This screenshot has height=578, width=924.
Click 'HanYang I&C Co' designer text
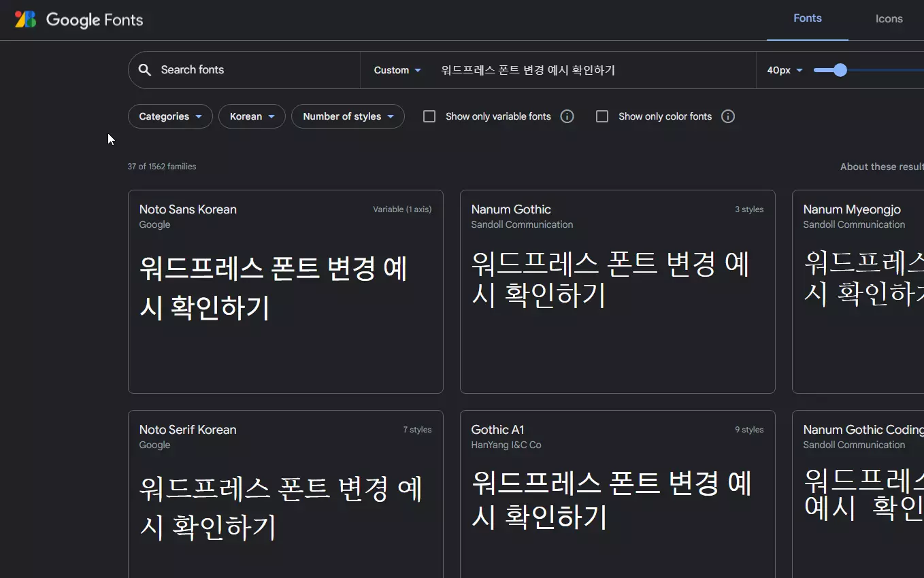coord(506,445)
